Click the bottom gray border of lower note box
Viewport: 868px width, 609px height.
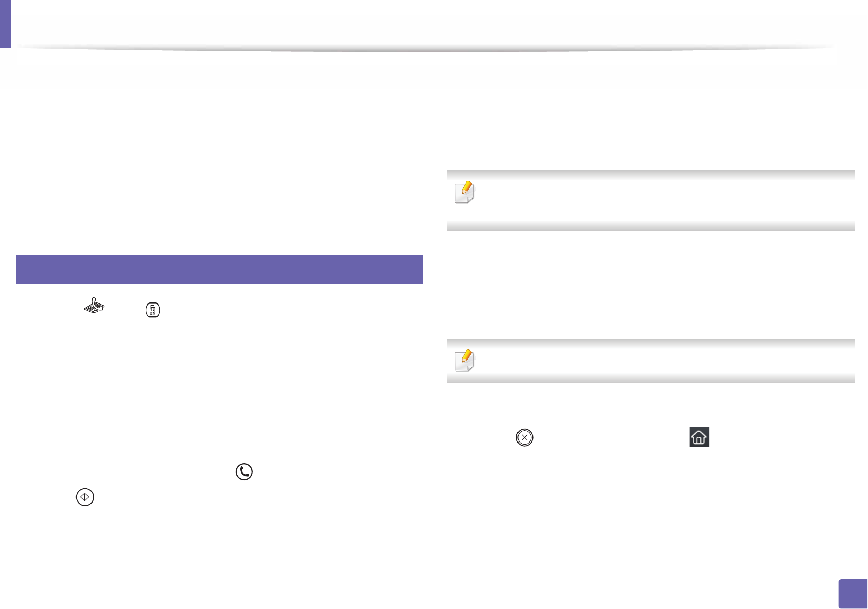pos(650,379)
